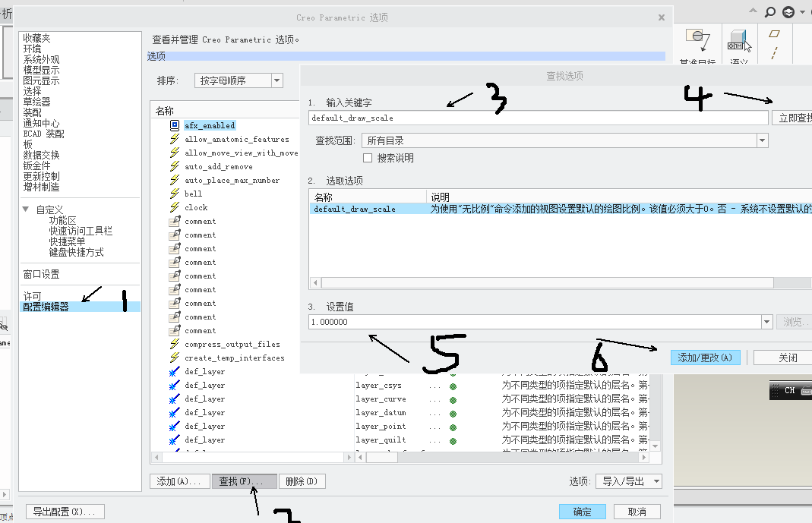Click the dashed axis icon in ribbon

[774, 52]
